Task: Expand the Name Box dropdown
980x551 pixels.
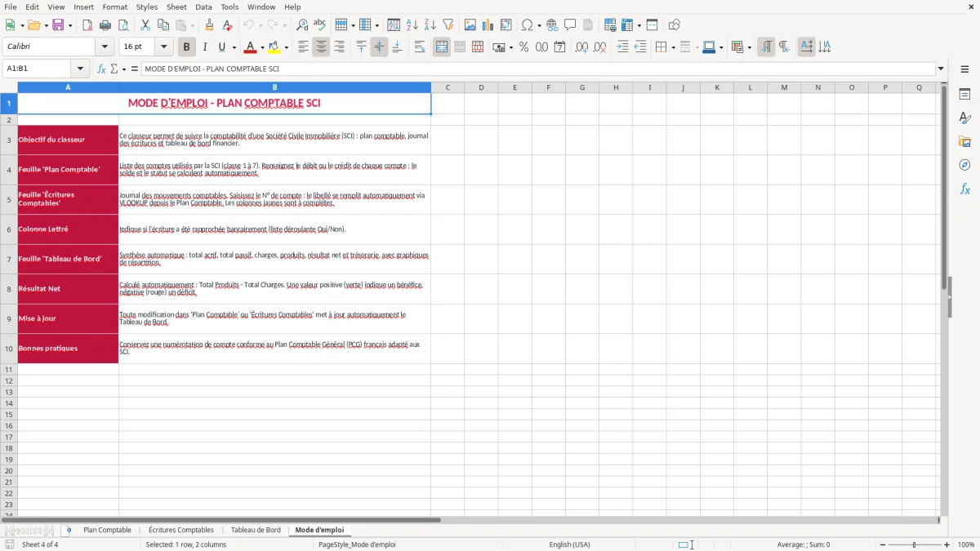Action: [x=80, y=69]
